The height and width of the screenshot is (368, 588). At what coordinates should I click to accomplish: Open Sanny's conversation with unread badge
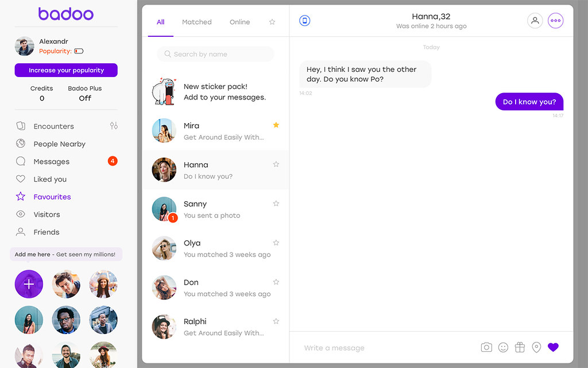tap(216, 209)
